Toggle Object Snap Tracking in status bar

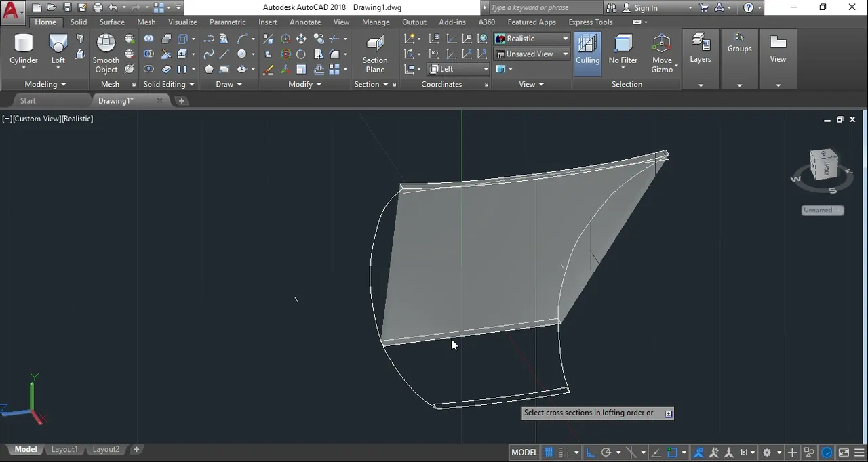tap(654, 453)
